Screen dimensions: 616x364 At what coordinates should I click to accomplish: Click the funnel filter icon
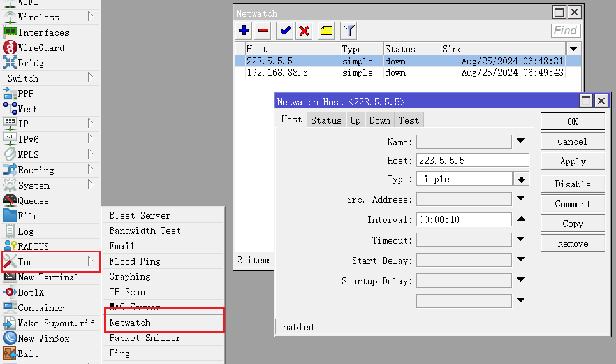click(x=348, y=31)
